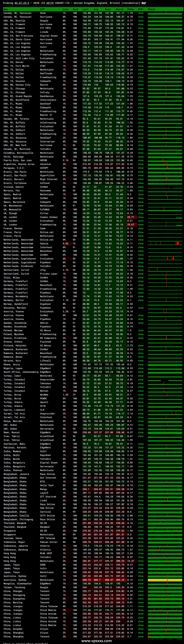The height and width of the screenshot is (644, 184).
Task: Show MTR for Rozint Kansas City row
Action: [141, 85]
